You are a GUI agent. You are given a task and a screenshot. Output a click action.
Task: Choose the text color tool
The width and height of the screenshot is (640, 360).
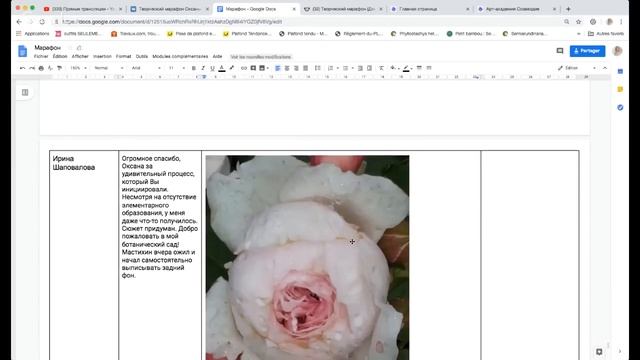coord(222,68)
